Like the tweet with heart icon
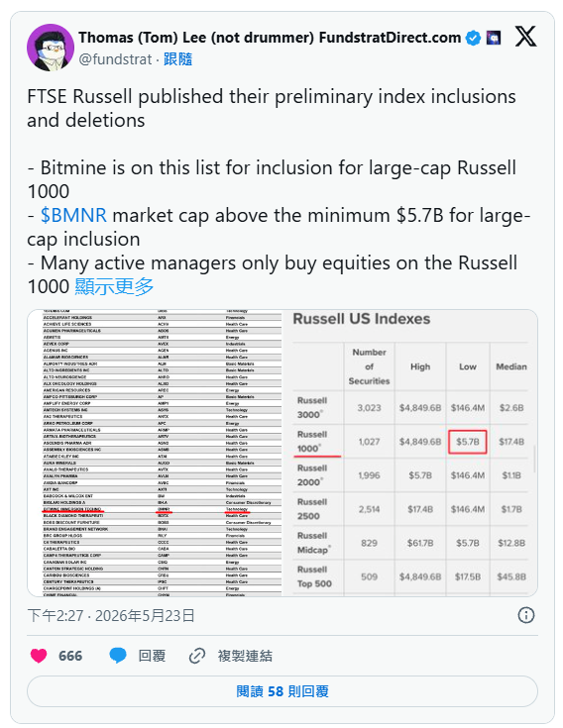The width and height of the screenshot is (563, 728). pyautogui.click(x=39, y=656)
